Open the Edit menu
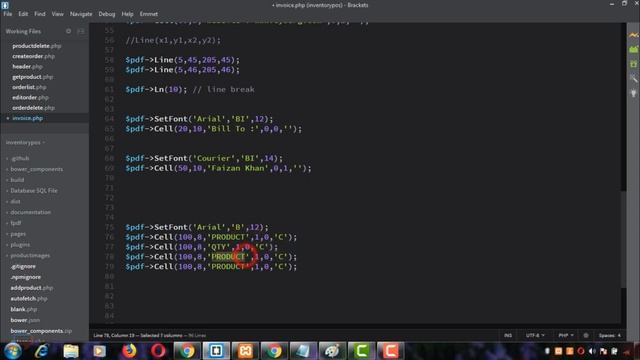 (x=23, y=14)
